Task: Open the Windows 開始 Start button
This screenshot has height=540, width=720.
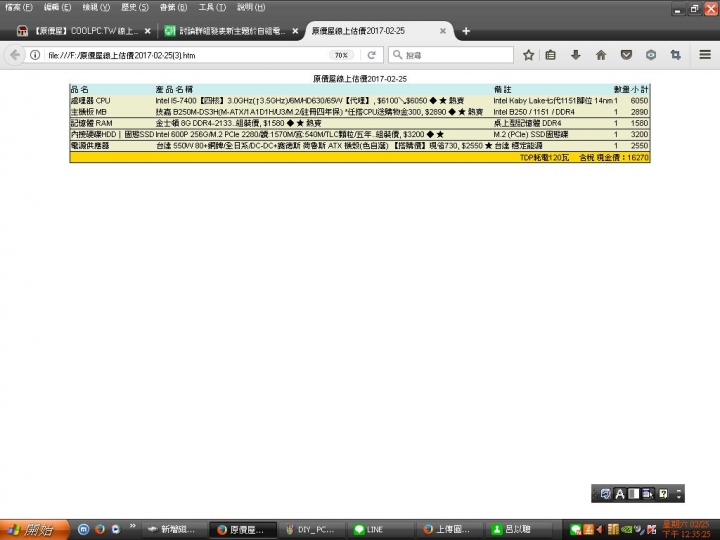Action: tap(34, 529)
